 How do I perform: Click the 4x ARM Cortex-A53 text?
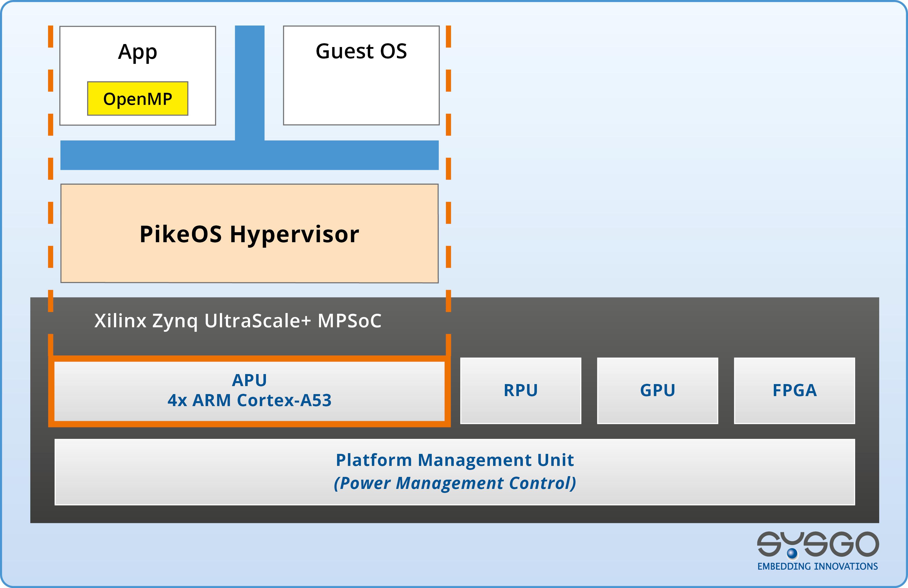(249, 400)
